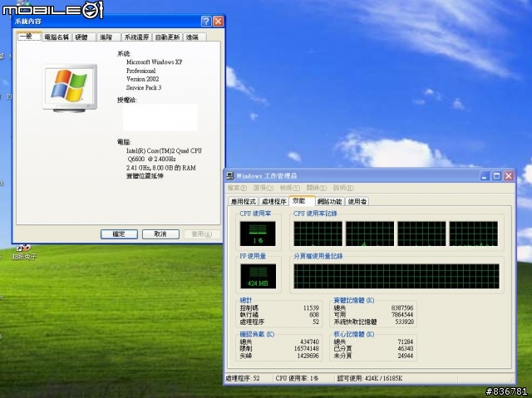Screen dimensions: 532x398
Task: Switch to the 一般 tab in 系統內容
Action: [30, 37]
